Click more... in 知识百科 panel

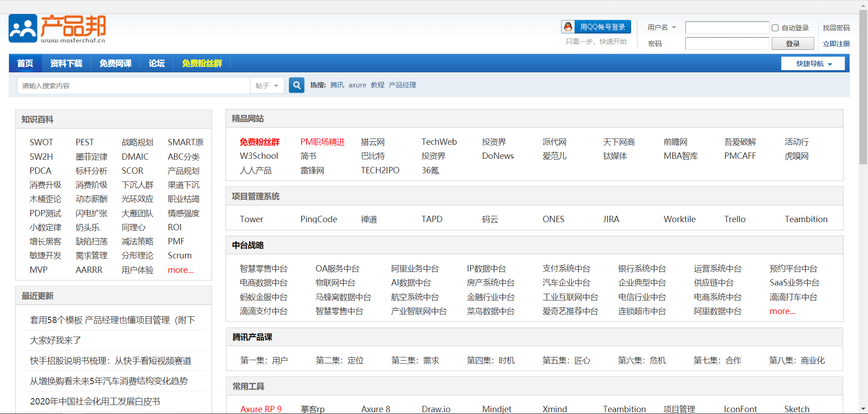(180, 270)
